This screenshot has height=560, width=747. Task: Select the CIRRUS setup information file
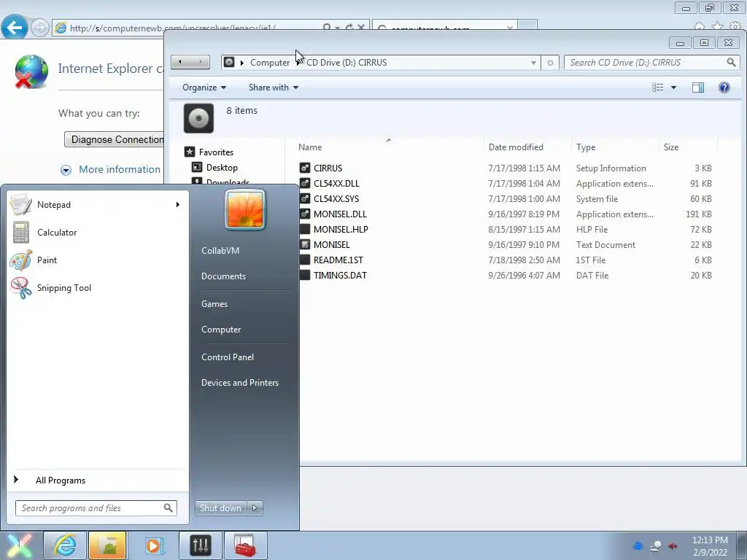tap(328, 168)
